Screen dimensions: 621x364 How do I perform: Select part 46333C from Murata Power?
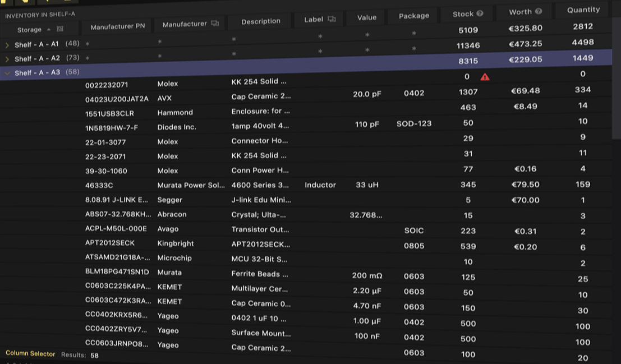point(99,185)
